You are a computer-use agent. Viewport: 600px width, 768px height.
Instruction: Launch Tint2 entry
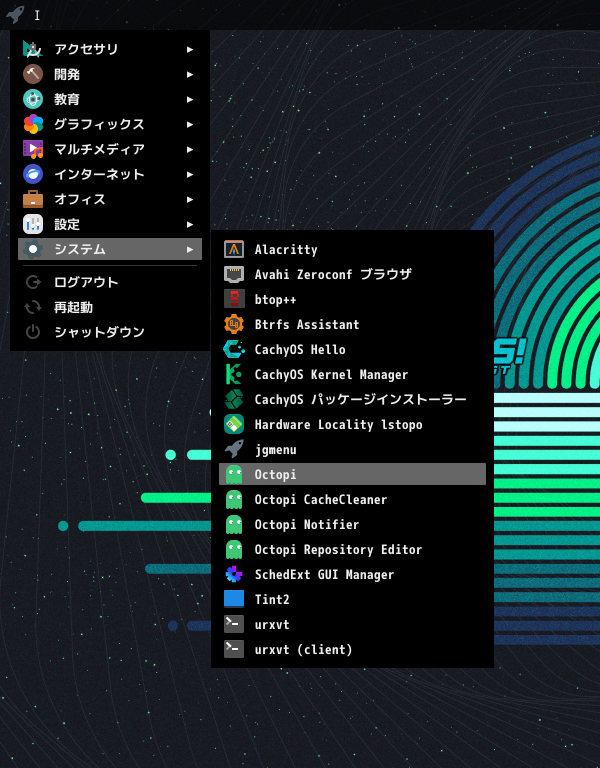[352, 599]
